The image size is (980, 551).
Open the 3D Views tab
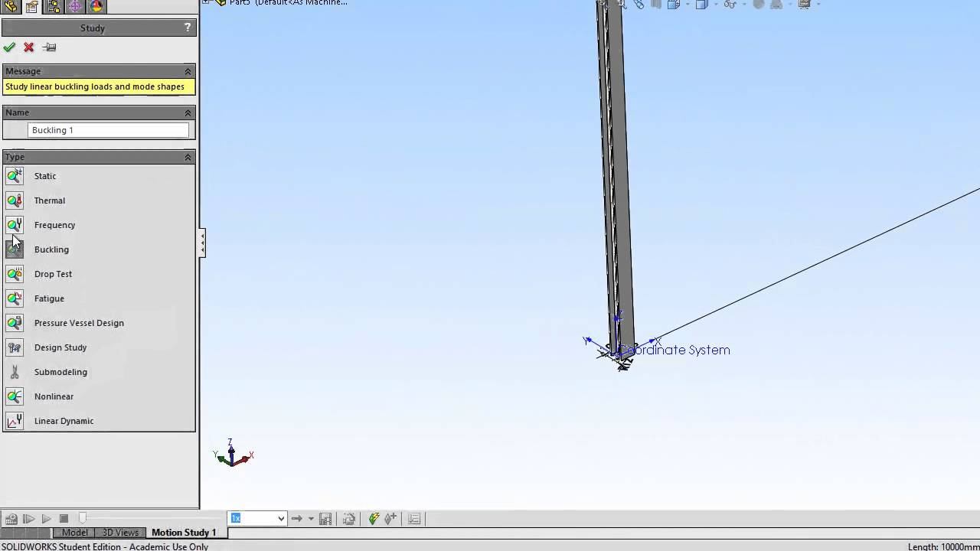121,533
